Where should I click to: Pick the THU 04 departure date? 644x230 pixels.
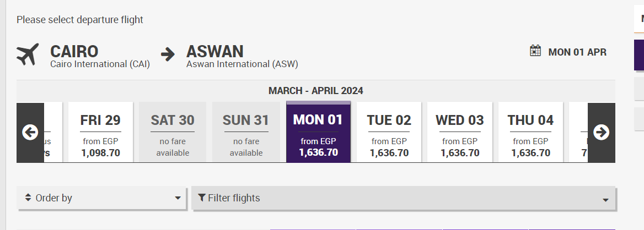pyautogui.click(x=530, y=133)
